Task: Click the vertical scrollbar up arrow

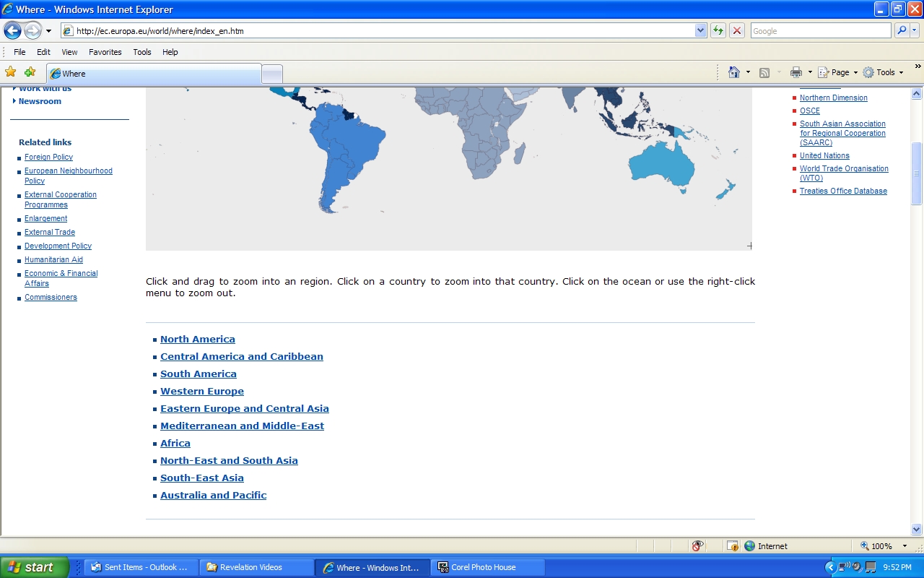Action: [x=917, y=93]
